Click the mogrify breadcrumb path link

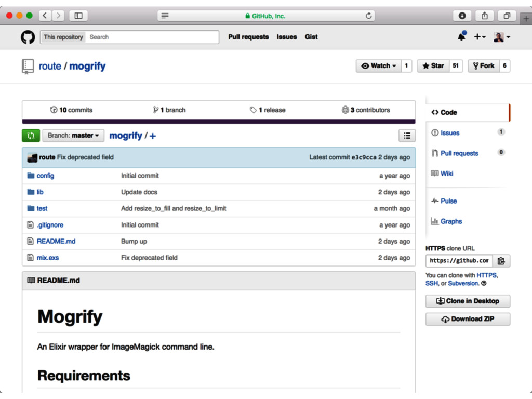[x=126, y=136]
